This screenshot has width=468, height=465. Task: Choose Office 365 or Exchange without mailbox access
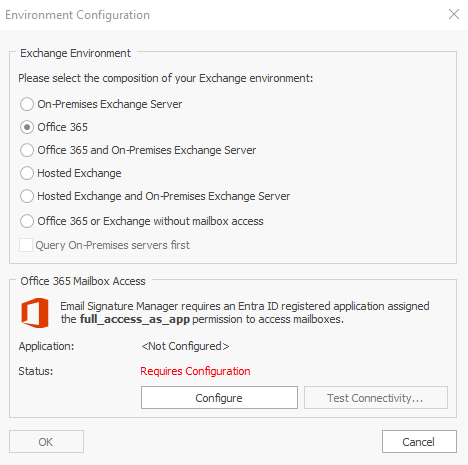pyautogui.click(x=27, y=221)
